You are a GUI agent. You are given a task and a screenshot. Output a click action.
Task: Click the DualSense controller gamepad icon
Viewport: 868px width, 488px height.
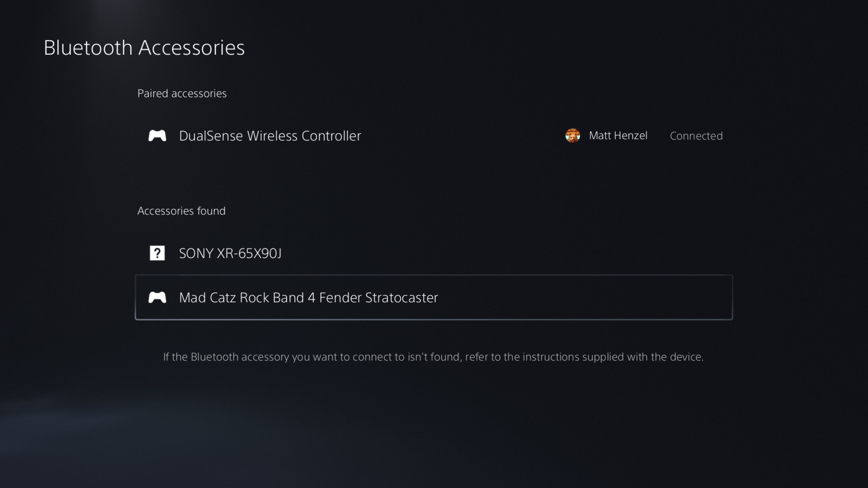pos(157,136)
